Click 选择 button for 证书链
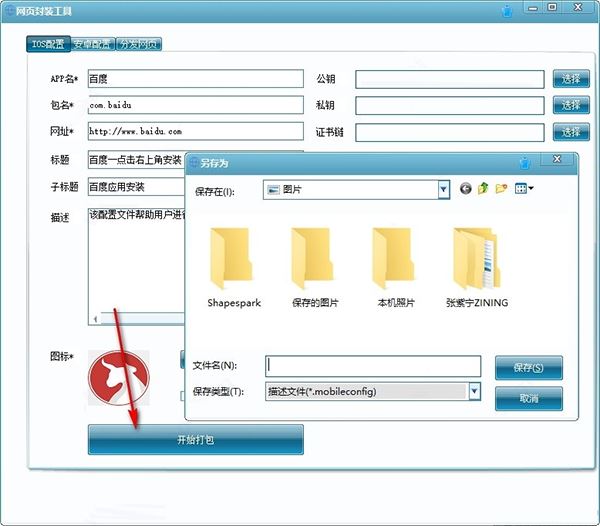The width and height of the screenshot is (600, 526). tap(571, 132)
